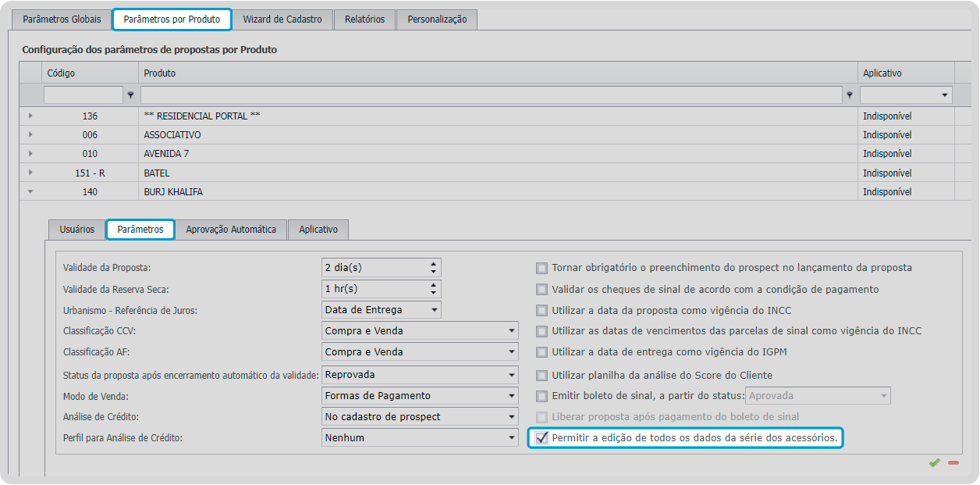Click the Código filter input field
The width and height of the screenshot is (980, 485).
[83, 95]
